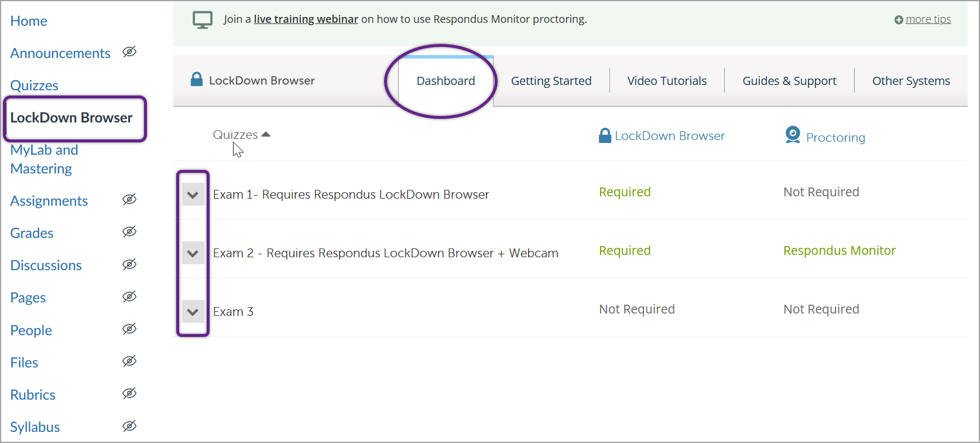This screenshot has width=980, height=443.
Task: Open the Other Systems tab
Action: click(911, 81)
